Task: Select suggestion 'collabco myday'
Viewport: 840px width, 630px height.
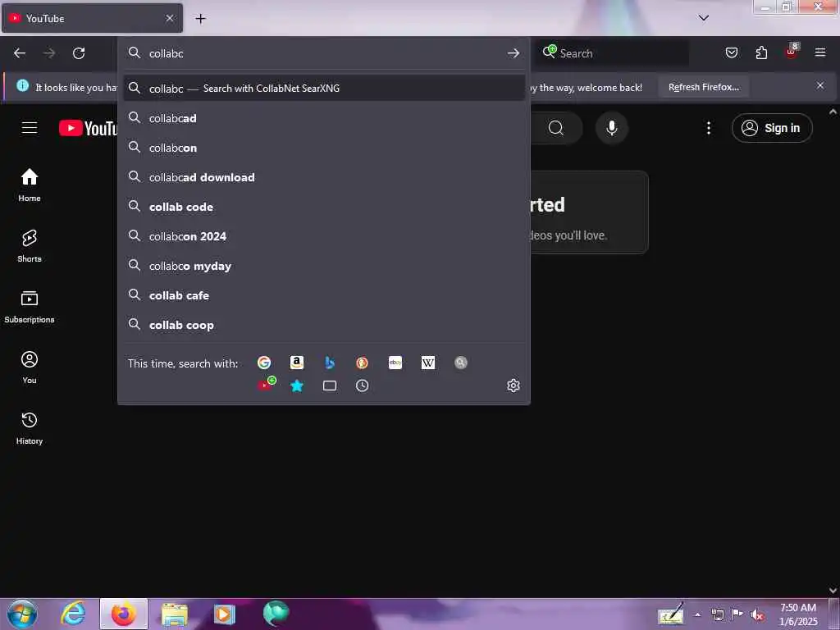Action: tap(323, 265)
